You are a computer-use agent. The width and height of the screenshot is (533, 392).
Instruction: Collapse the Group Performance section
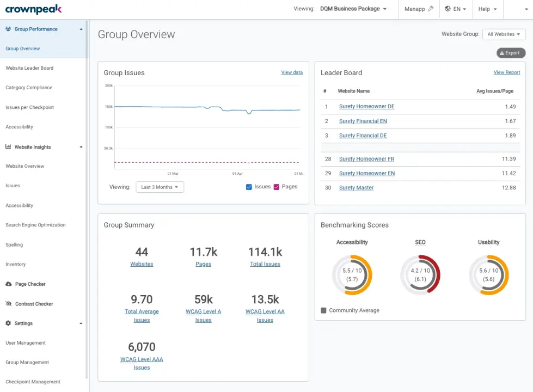click(81, 29)
